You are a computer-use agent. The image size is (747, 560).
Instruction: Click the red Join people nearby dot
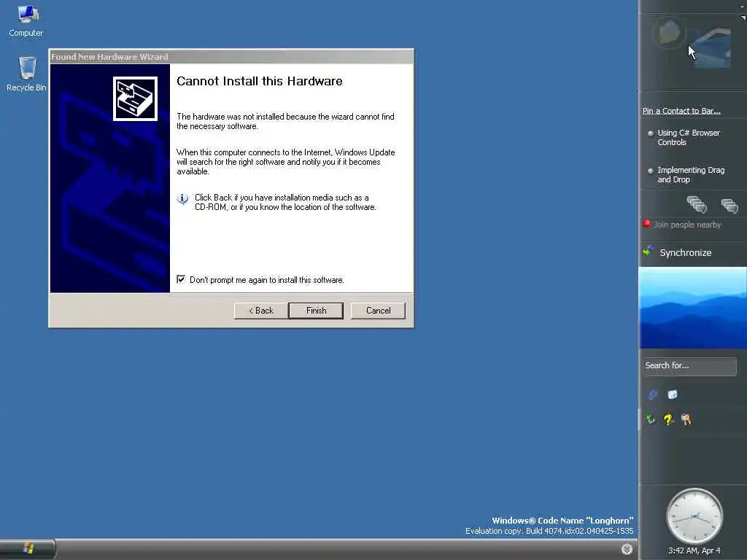(646, 224)
